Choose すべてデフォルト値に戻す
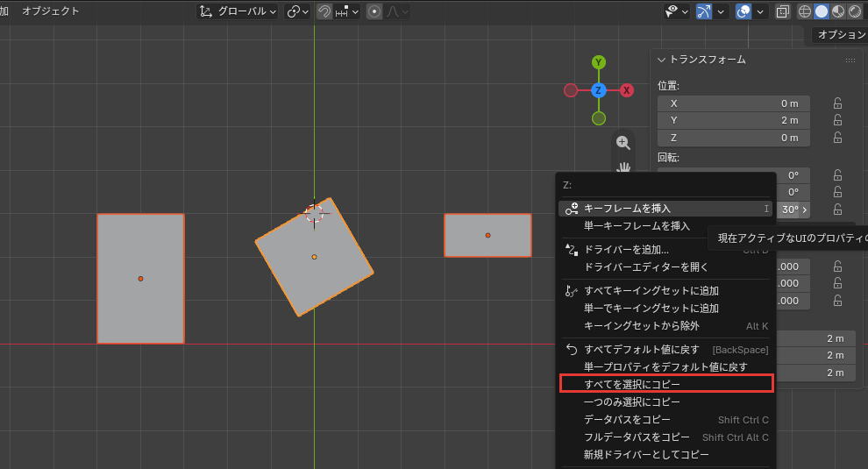 point(665,350)
